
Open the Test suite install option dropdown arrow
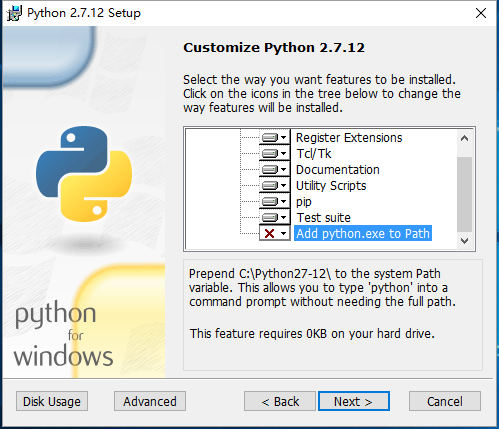[284, 217]
